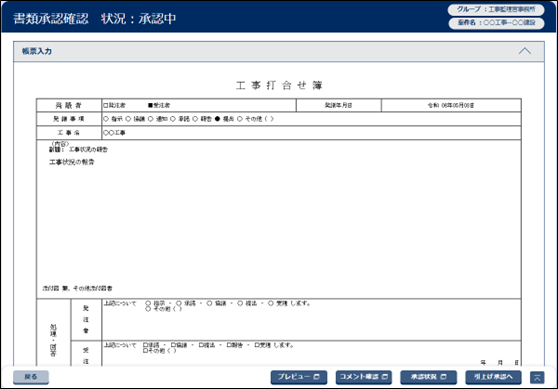Click the 発議年月日 date value cell
Viewport: 558px width, 389px height.
coord(451,105)
